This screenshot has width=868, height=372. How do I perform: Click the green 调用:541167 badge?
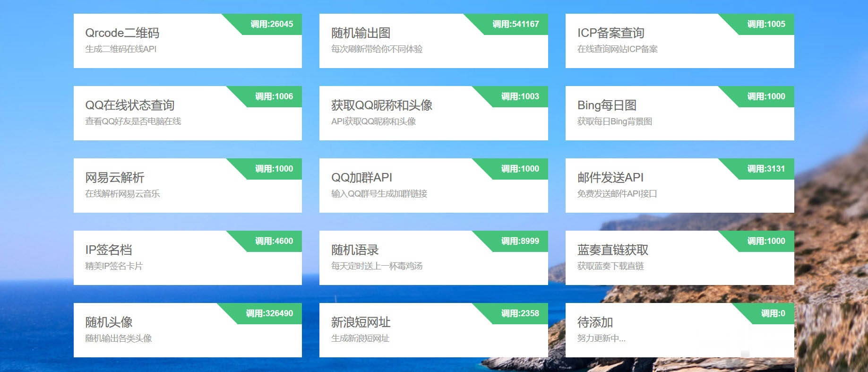tap(515, 24)
